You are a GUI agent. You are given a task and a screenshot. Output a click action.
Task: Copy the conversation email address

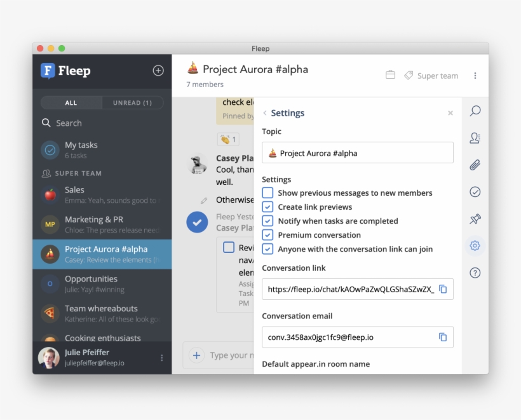point(443,337)
